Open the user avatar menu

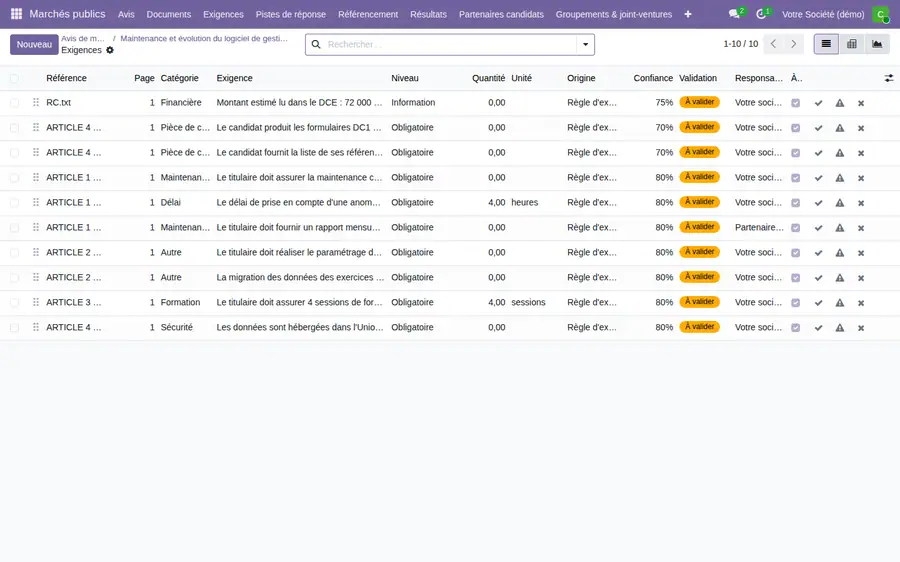[x=880, y=14]
